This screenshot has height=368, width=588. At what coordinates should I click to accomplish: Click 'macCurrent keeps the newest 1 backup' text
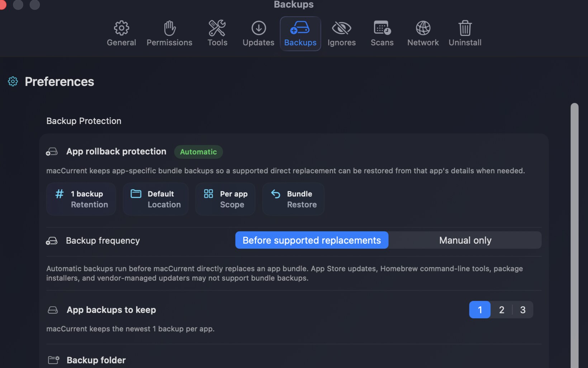pyautogui.click(x=131, y=329)
